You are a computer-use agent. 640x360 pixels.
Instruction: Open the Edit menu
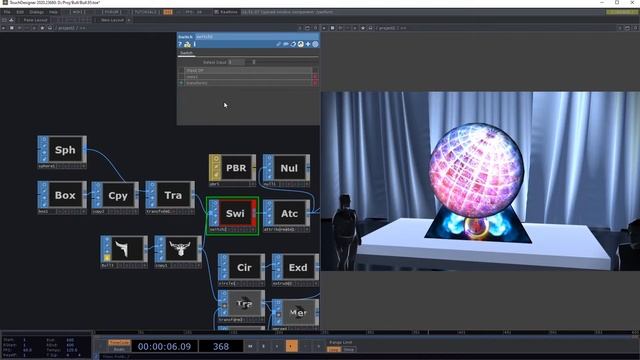[20, 12]
